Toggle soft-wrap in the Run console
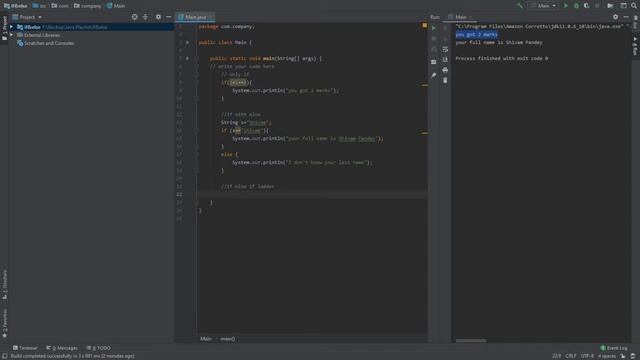Image resolution: width=640 pixels, height=360 pixels. pos(445,49)
